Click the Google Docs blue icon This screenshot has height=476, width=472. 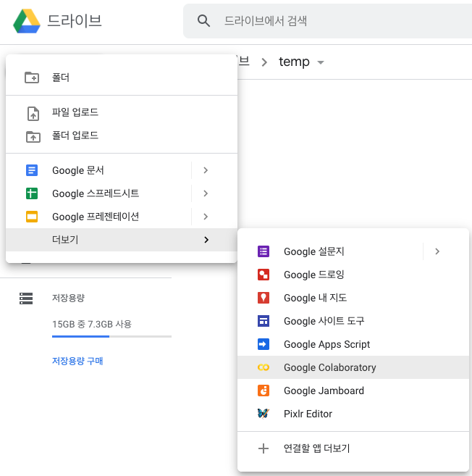(x=32, y=170)
